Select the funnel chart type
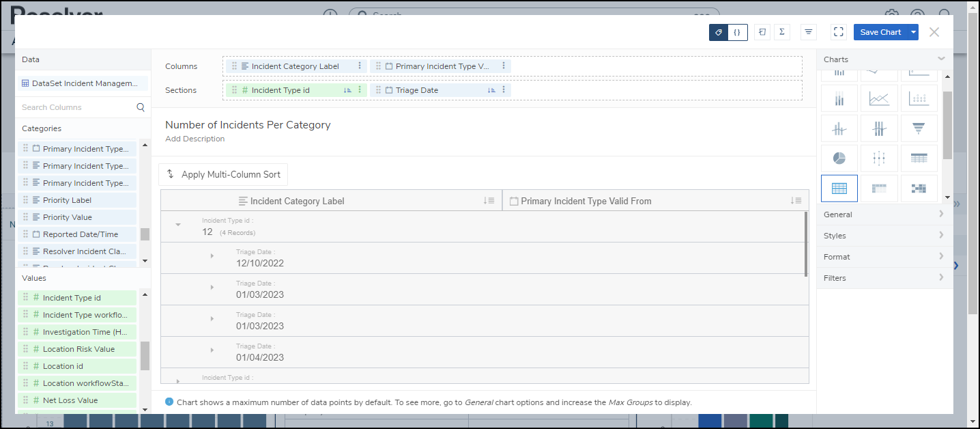 919,128
